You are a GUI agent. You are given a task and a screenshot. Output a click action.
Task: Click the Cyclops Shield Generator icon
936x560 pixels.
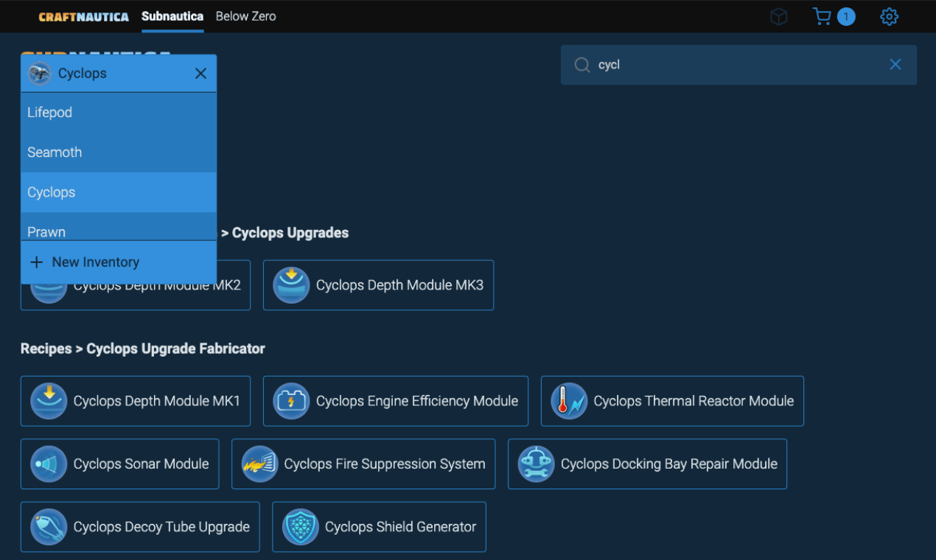pos(300,527)
